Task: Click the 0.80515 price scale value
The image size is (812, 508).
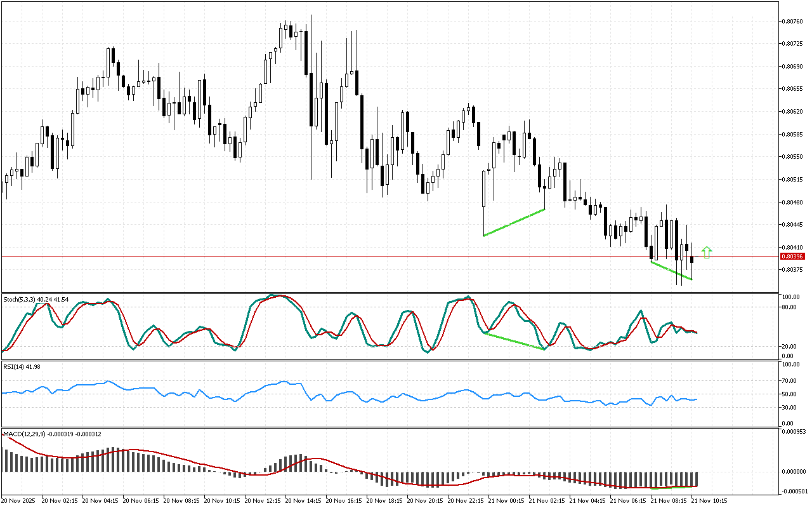Action: (x=793, y=180)
